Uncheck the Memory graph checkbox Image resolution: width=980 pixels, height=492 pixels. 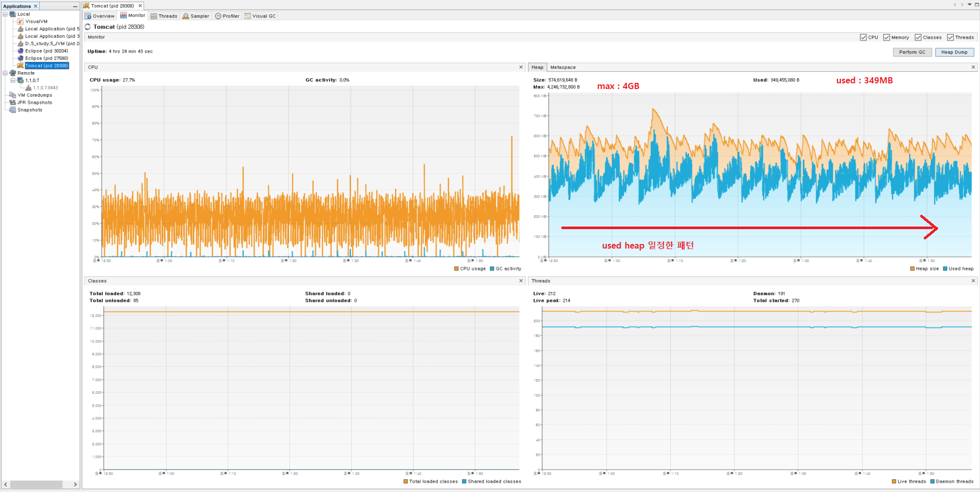point(886,37)
